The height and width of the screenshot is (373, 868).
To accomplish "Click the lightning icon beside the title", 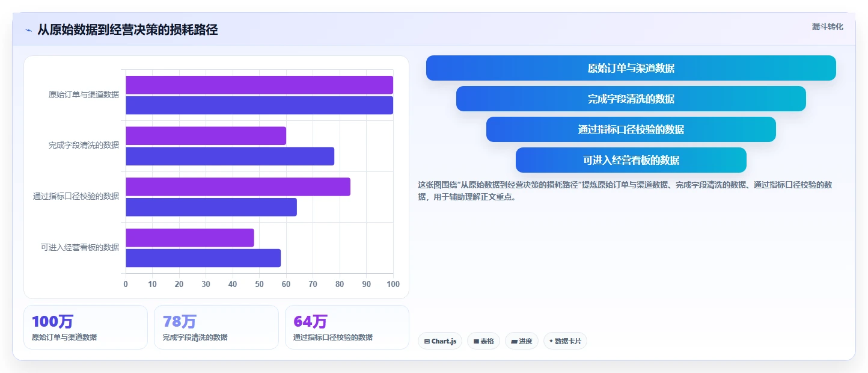I will pos(28,30).
